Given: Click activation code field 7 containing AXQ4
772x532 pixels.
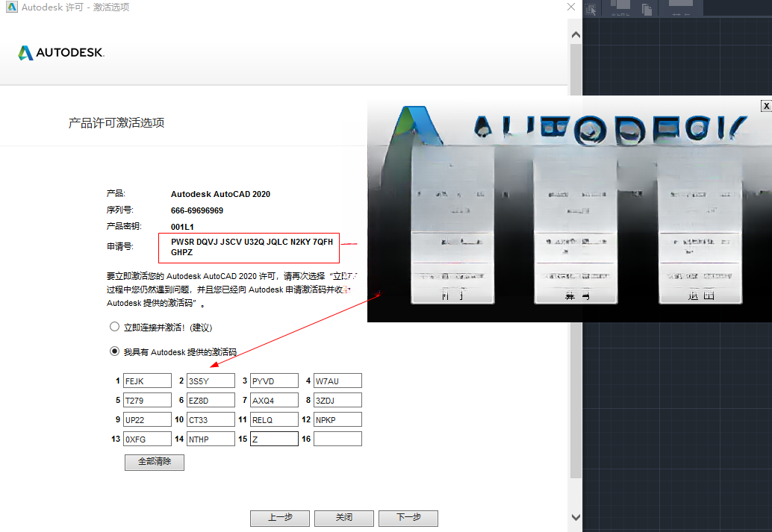Looking at the screenshot, I should click(274, 400).
